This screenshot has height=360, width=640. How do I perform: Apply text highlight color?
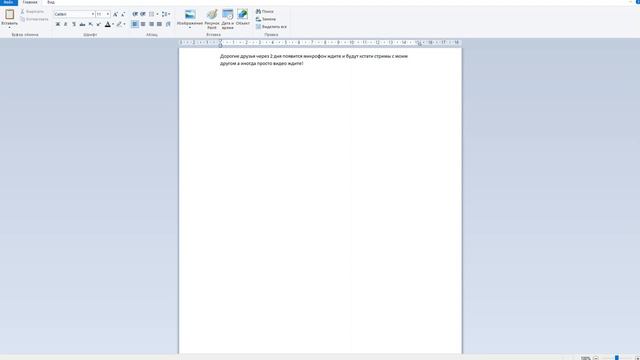tap(119, 24)
